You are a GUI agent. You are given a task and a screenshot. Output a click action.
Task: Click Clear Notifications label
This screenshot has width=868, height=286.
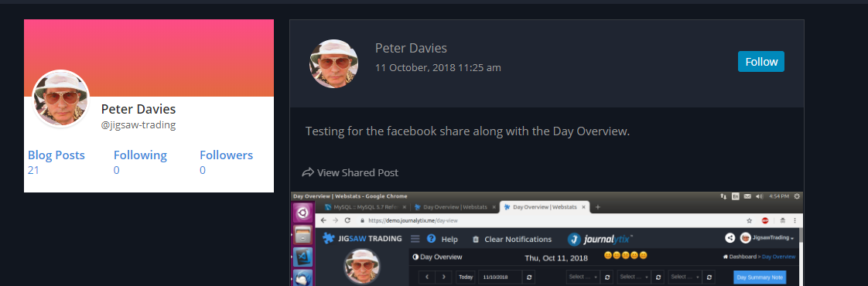[518, 240]
